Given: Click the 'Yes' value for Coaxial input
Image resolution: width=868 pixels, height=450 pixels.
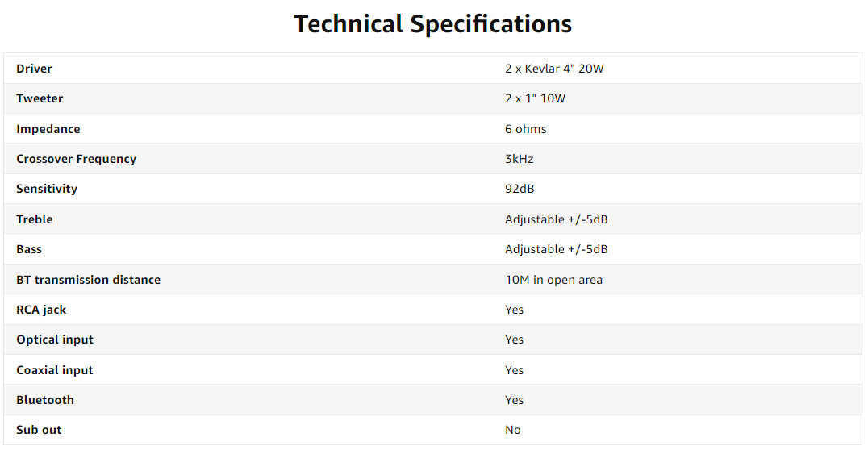Looking at the screenshot, I should 514,370.
